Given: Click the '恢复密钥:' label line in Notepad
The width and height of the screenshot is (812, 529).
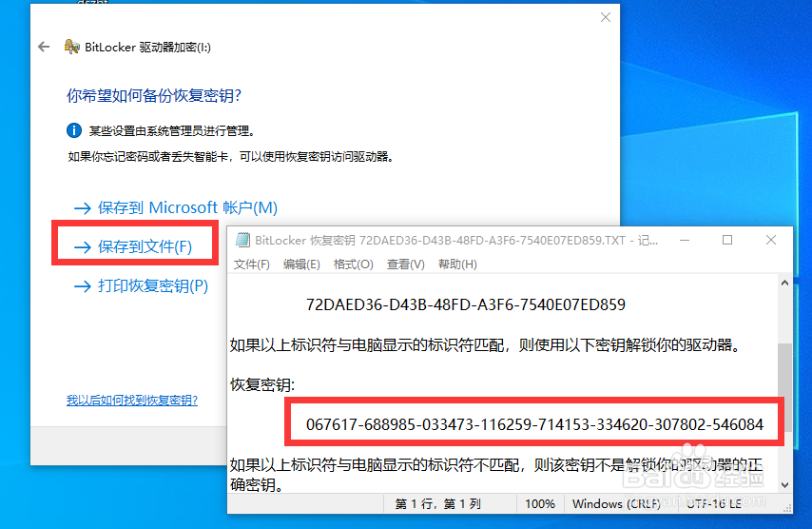Looking at the screenshot, I should point(262,385).
